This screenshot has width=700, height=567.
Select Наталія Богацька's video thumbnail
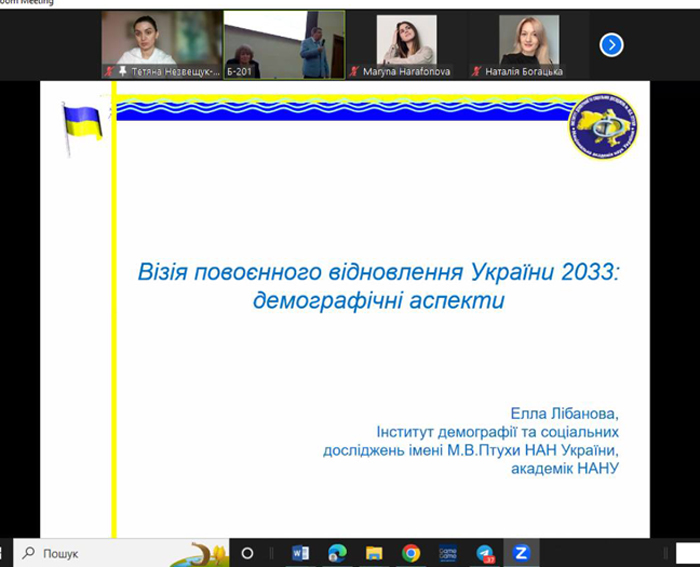tap(529, 45)
